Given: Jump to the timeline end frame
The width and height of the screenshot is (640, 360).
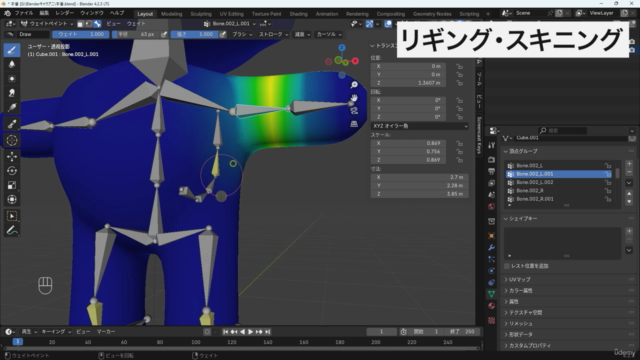Looking at the screenshot, I should click(268, 332).
